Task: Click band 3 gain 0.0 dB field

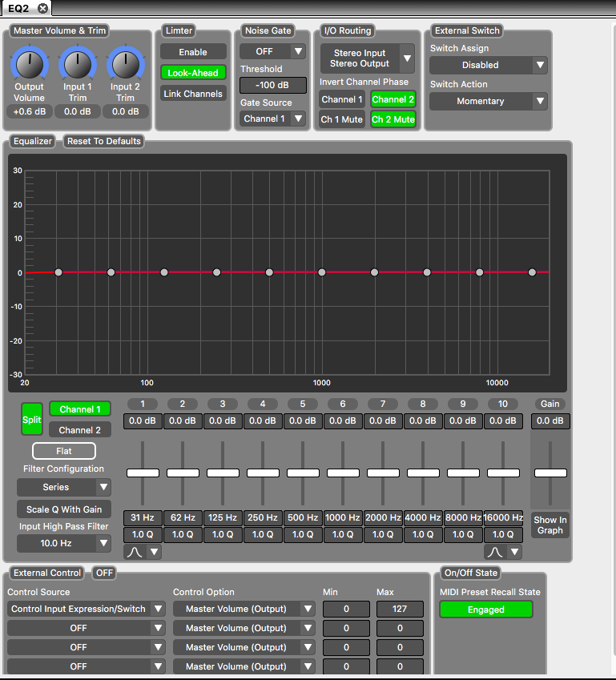Action: coord(223,420)
